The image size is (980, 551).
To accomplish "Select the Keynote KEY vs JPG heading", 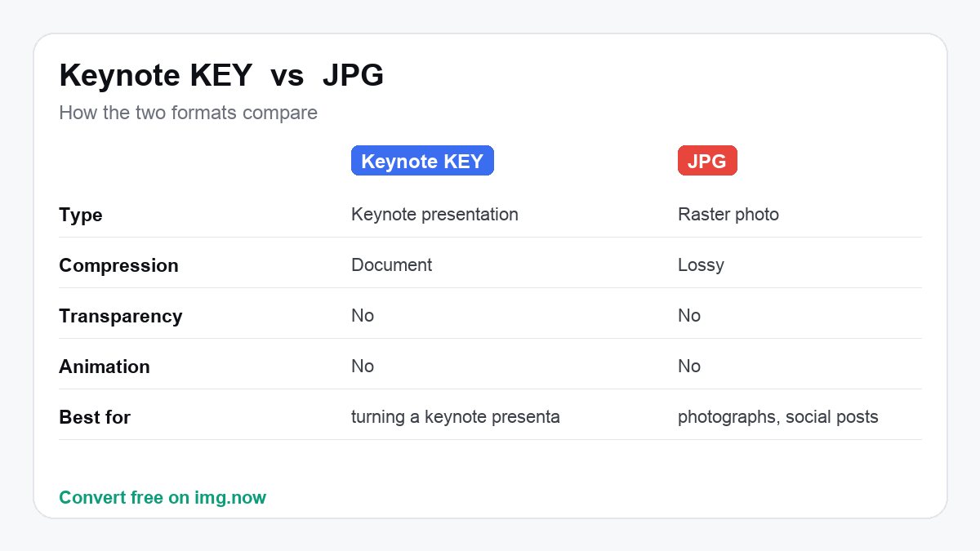I will 221,76.
